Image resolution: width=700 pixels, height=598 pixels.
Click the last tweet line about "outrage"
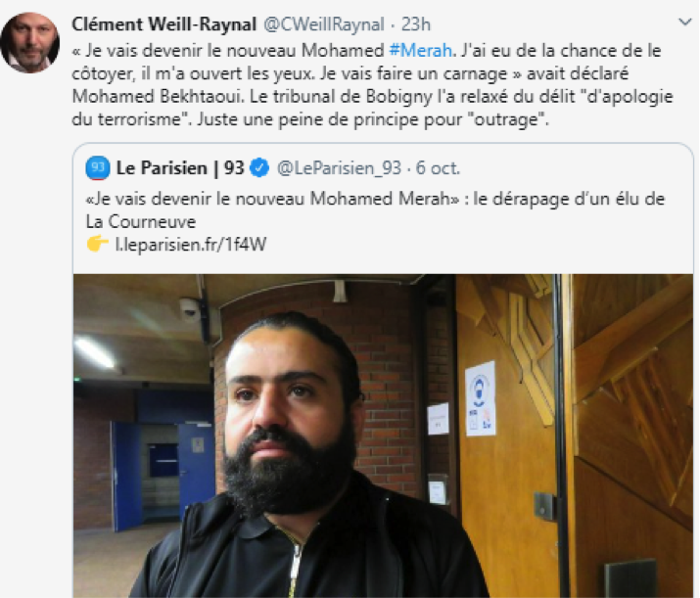[310, 119]
